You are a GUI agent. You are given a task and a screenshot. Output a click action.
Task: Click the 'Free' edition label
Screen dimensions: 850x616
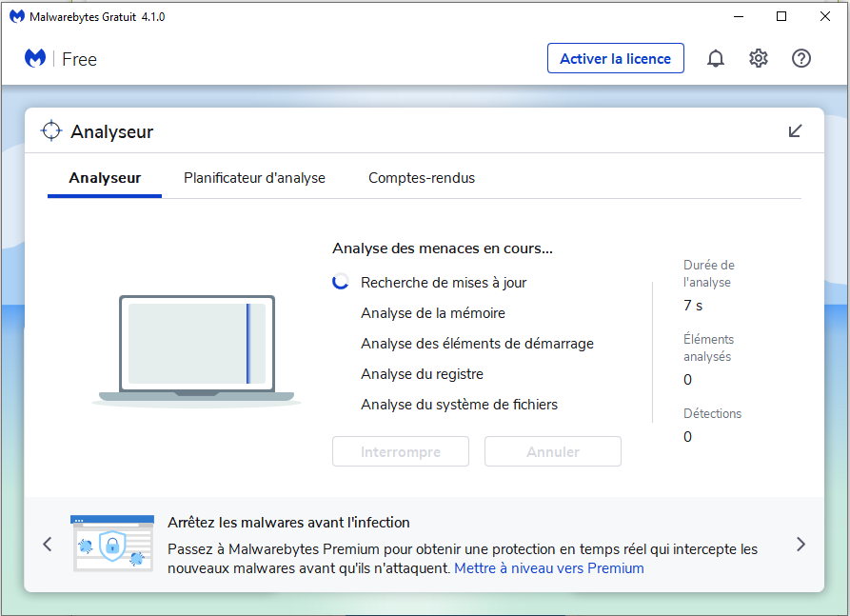click(x=79, y=59)
